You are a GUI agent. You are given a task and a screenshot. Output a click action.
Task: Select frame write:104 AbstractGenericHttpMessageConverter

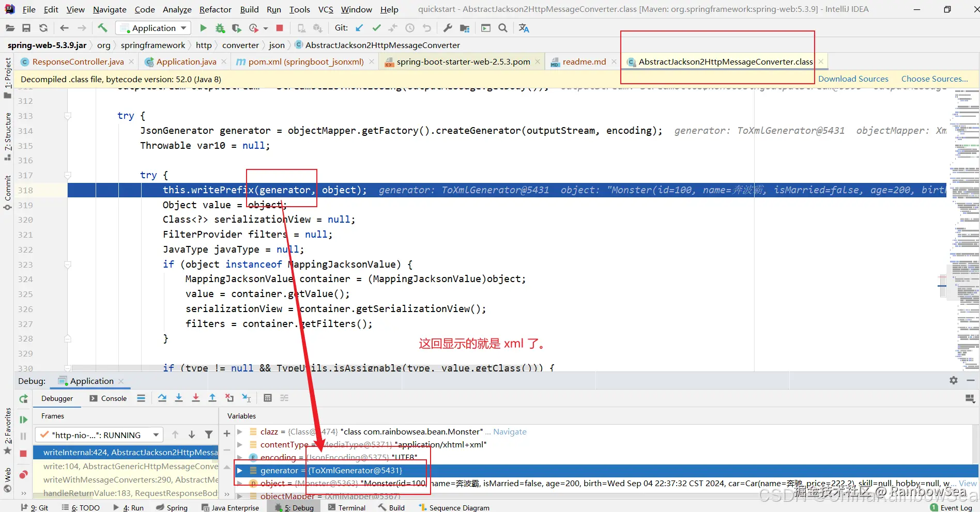[126, 466]
